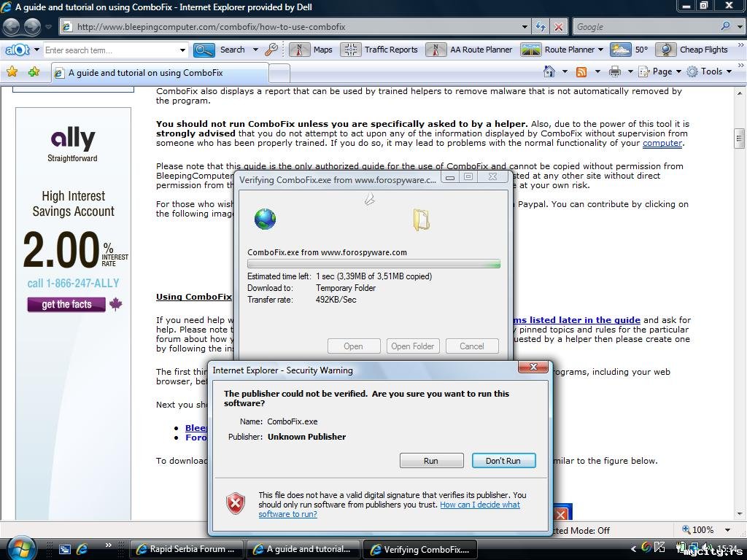Click 'listed later in the guide' link
The image size is (747, 560).
pyautogui.click(x=585, y=320)
